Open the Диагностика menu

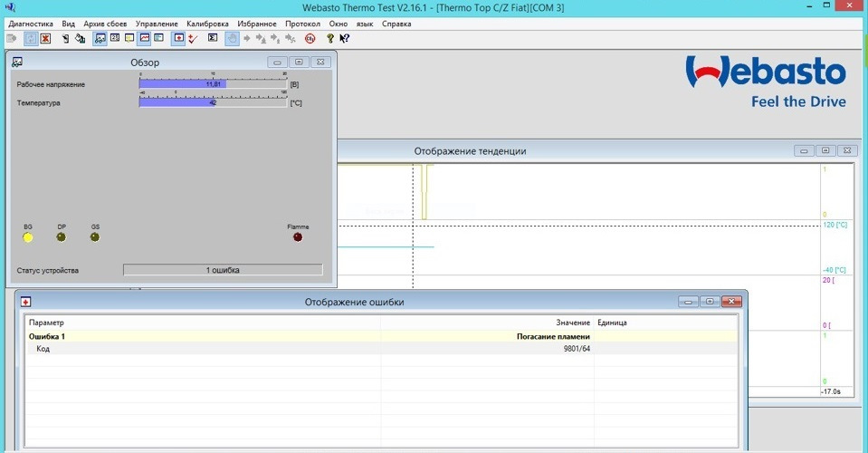[30, 24]
